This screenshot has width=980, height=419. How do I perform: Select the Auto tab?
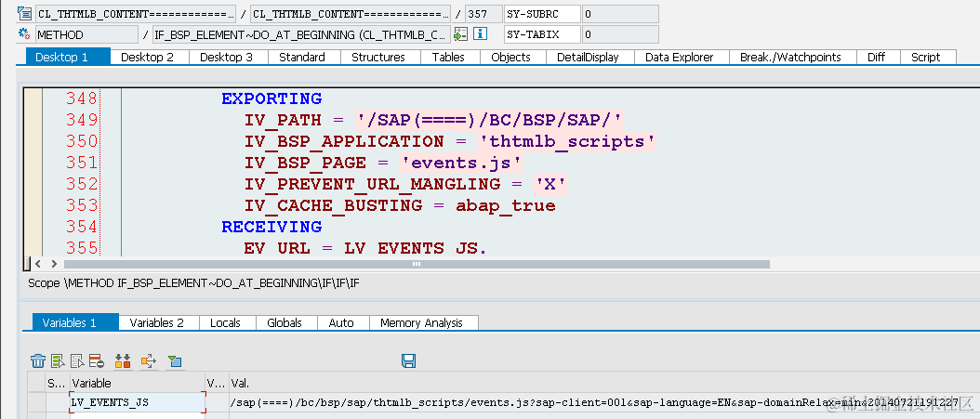coord(341,322)
